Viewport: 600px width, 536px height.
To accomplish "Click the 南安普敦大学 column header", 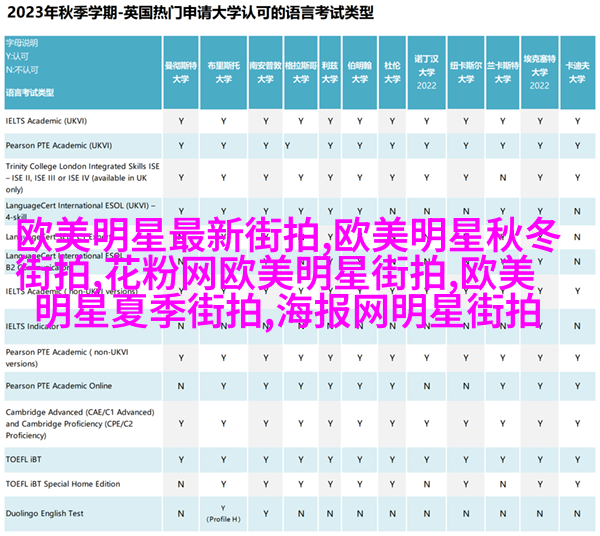I will click(x=266, y=72).
